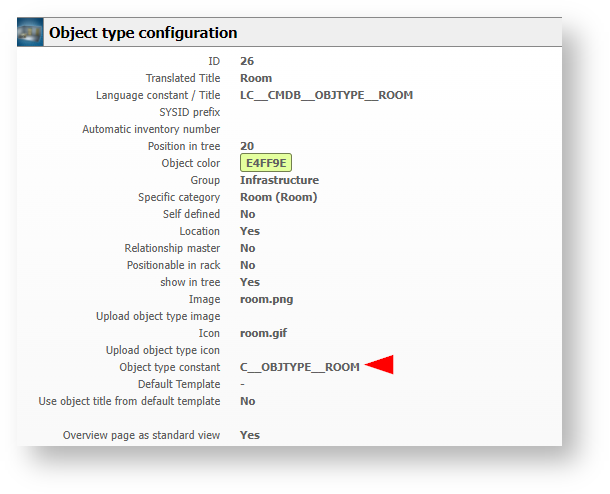Click the room.png image value
Viewport: 610px width, 494px height.
(x=266, y=300)
